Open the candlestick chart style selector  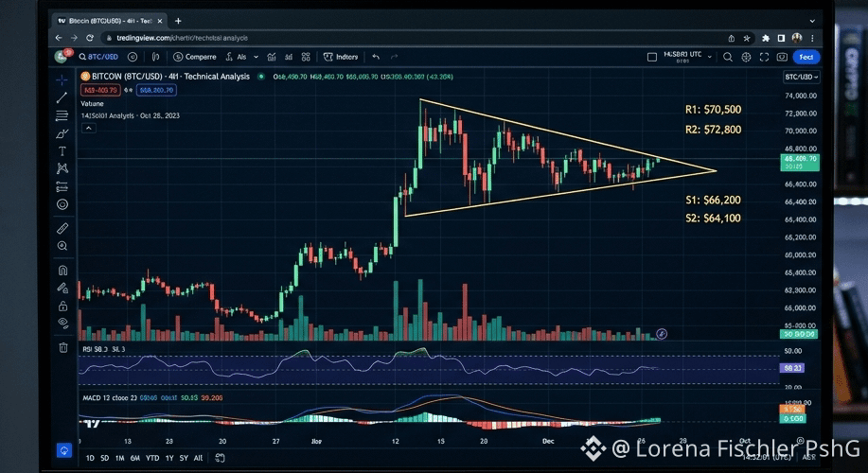155,57
